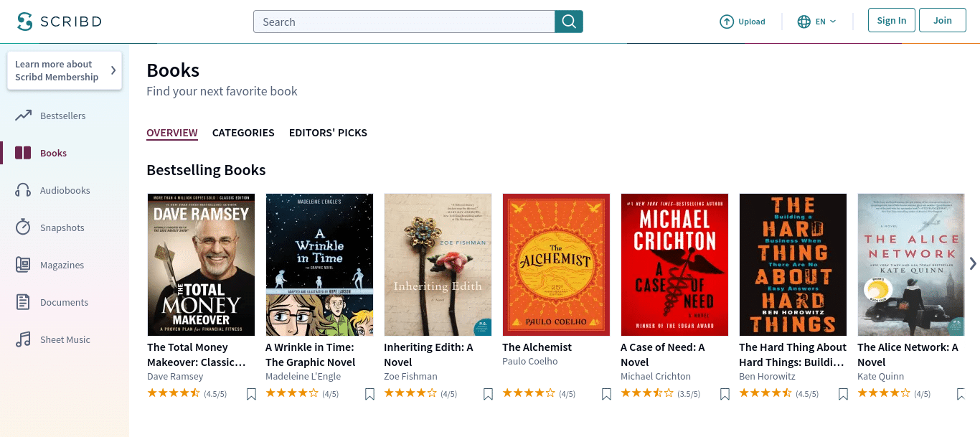Click the Sign In button
The width and height of the screenshot is (980, 437).
click(x=892, y=21)
